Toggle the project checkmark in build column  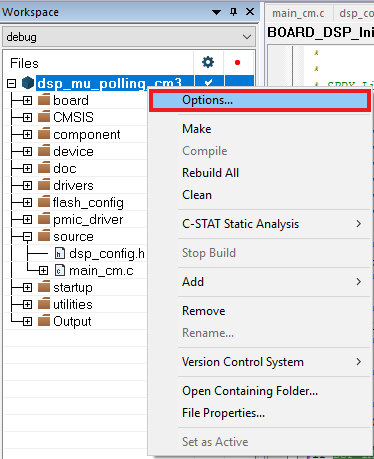209,82
